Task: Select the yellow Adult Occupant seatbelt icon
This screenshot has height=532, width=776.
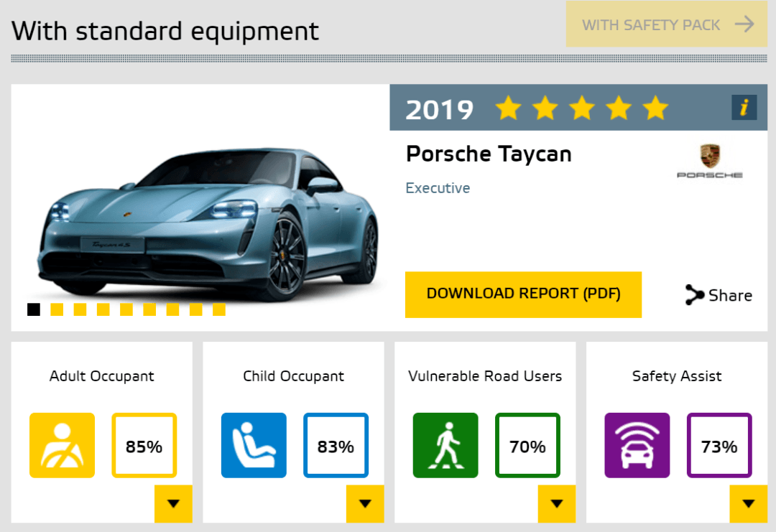Action: pos(62,445)
